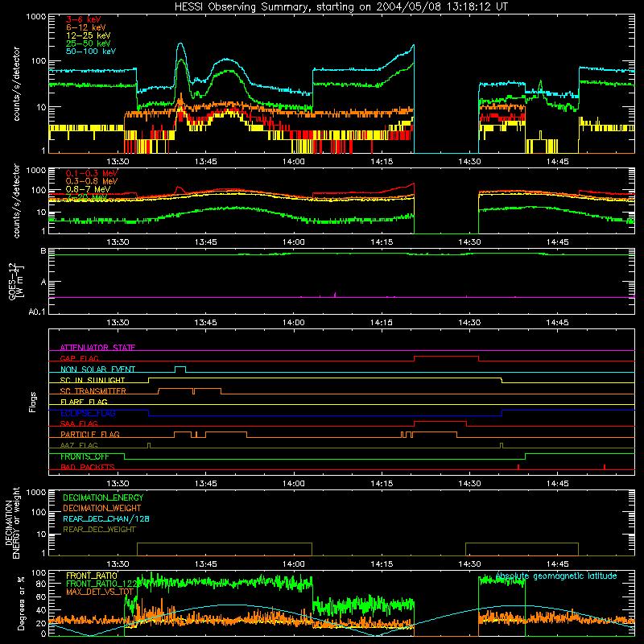Click the A0.1 tick label in GOES plot
Image resolution: width=644 pixels, height=644 pixels.
[x=37, y=312]
